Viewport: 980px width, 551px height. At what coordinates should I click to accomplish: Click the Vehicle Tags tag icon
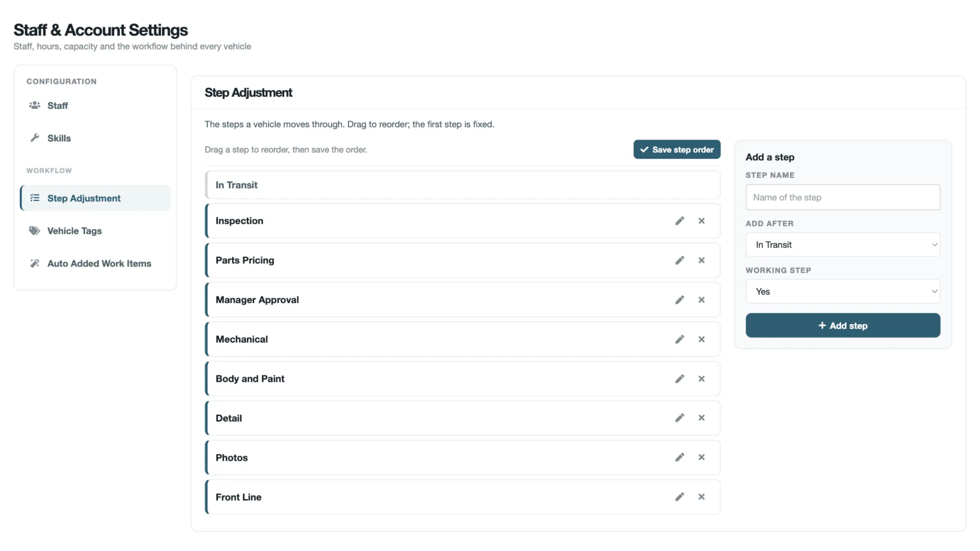tap(35, 231)
